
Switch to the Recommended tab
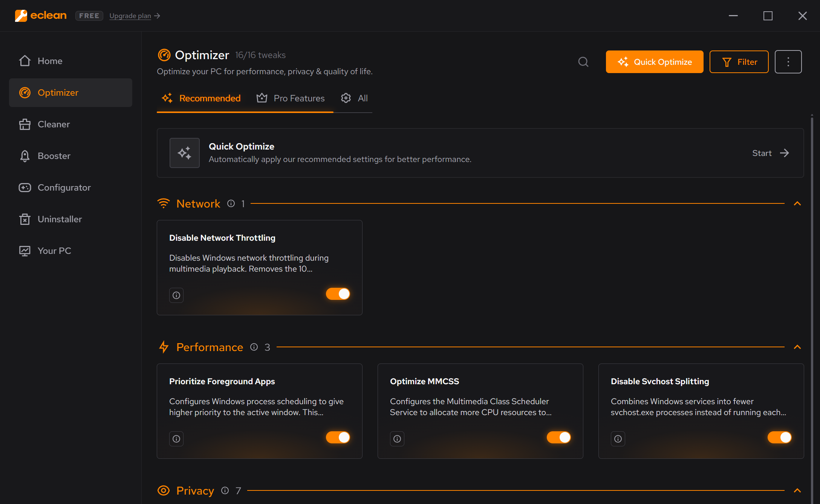[201, 98]
